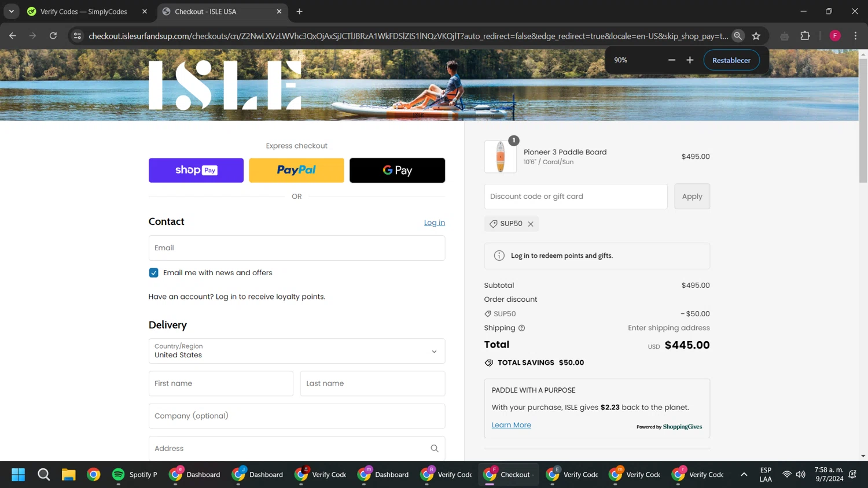Close the Verify Codes — SimplyCodes tab
The height and width of the screenshot is (488, 868).
pos(145,12)
